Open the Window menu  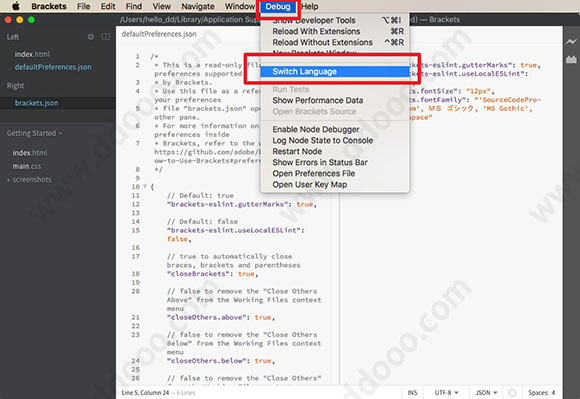tap(240, 6)
